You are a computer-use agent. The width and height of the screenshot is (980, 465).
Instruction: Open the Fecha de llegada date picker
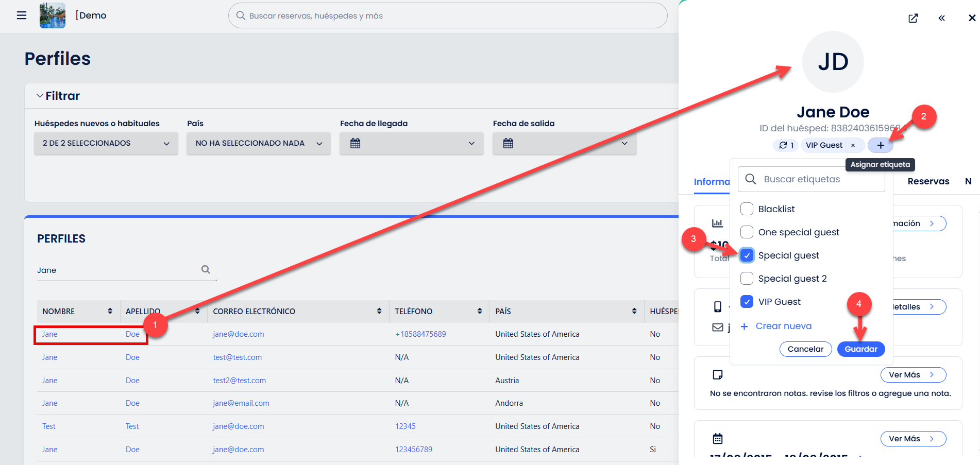click(x=411, y=143)
